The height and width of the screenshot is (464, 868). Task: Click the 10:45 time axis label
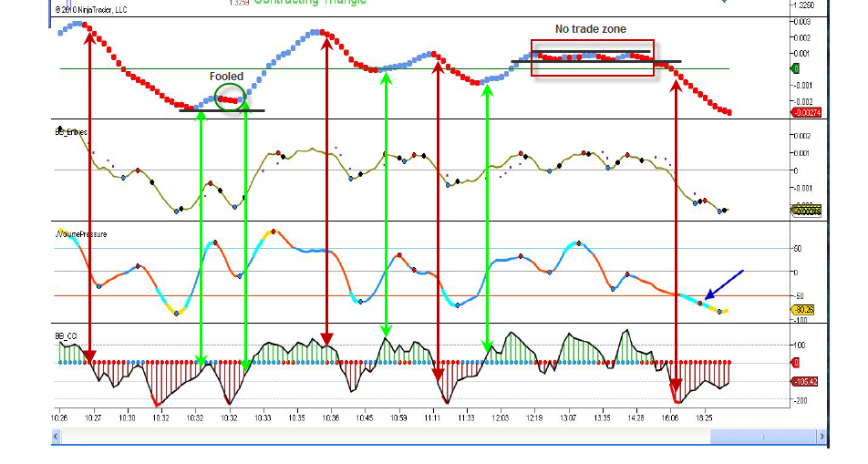coord(365,418)
